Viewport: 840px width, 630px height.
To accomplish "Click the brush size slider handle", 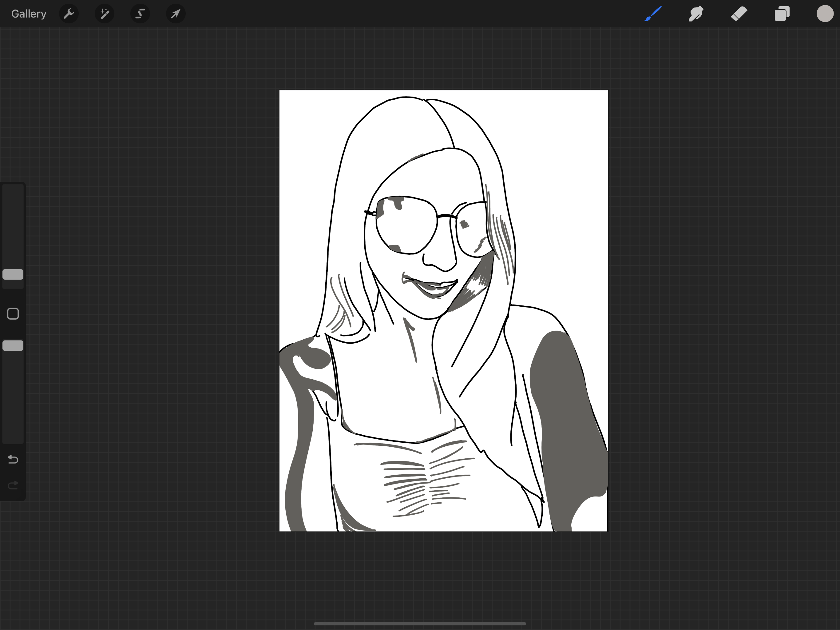I will coord(13,274).
